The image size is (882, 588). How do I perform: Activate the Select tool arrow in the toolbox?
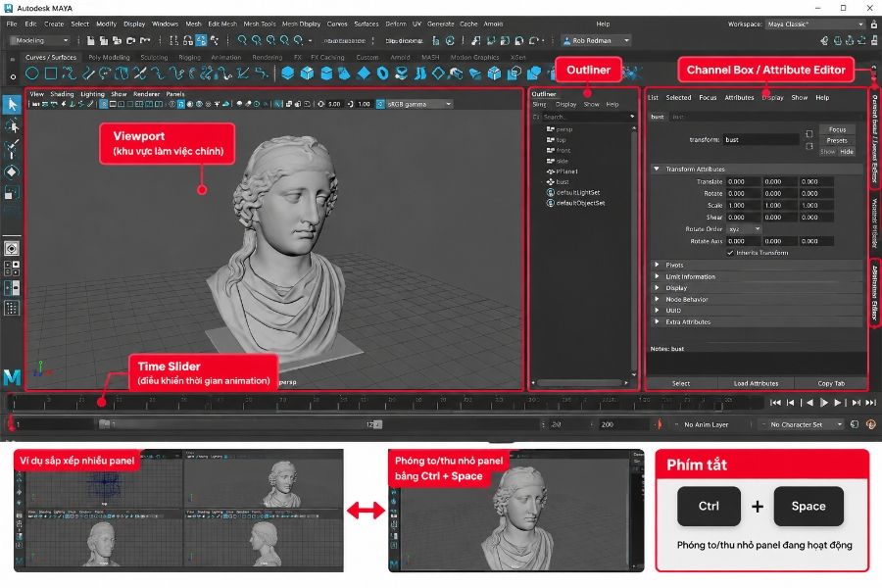(12, 104)
